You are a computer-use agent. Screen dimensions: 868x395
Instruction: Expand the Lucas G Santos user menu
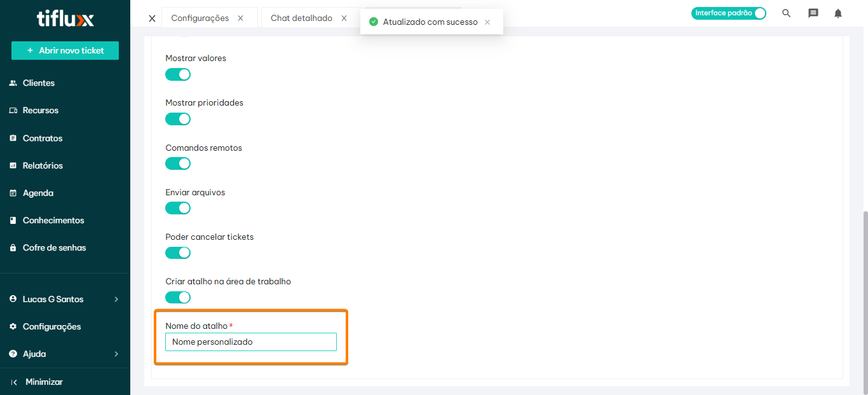point(65,299)
